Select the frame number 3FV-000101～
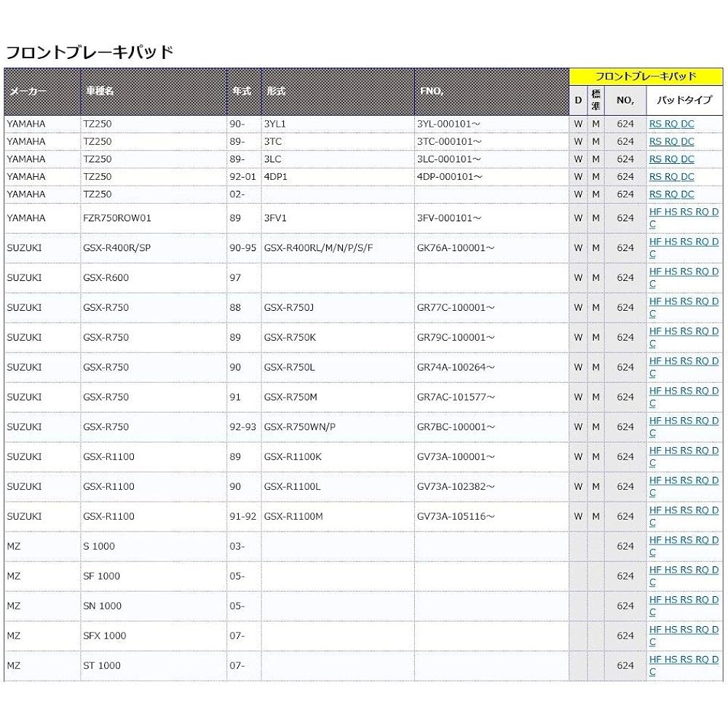This screenshot has height=728, width=728. tap(448, 218)
